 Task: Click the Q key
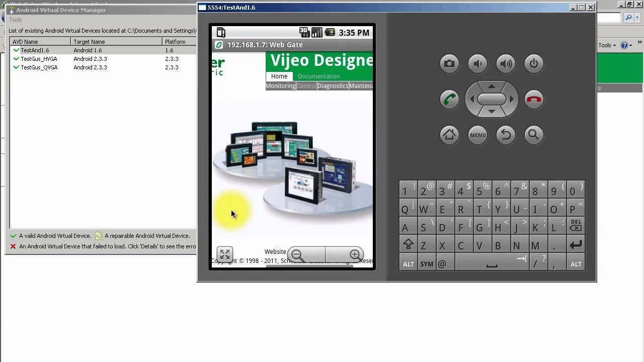click(x=408, y=208)
